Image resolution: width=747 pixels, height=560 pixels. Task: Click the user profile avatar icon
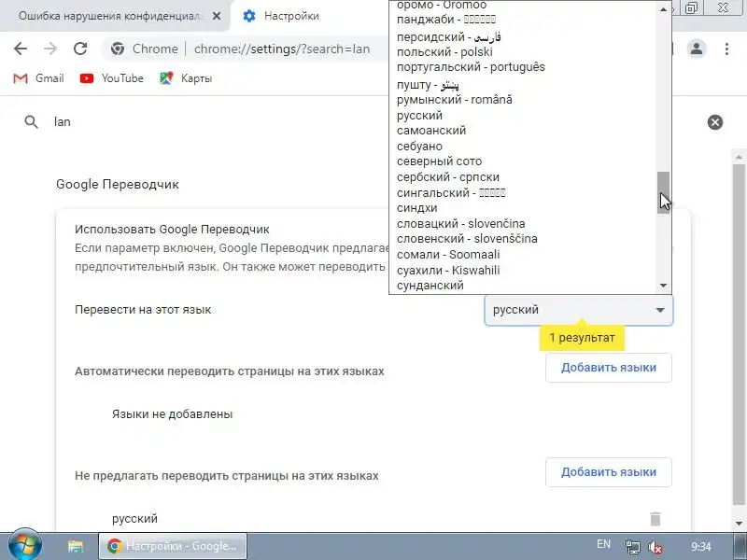[696, 49]
